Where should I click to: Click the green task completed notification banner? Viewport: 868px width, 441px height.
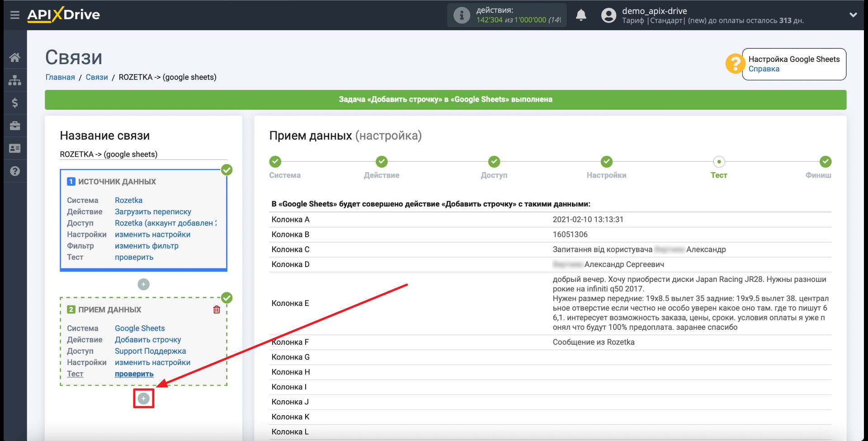445,99
